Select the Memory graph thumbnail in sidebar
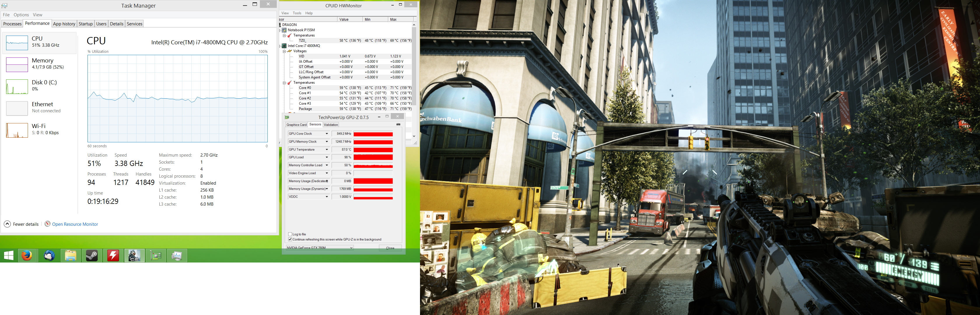This screenshot has width=980, height=315. click(17, 65)
